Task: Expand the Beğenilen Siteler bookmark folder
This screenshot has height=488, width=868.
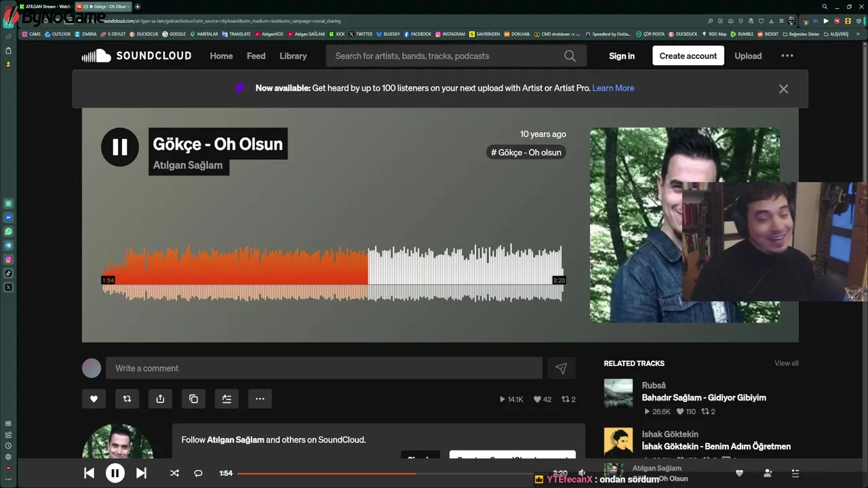Action: click(x=801, y=34)
